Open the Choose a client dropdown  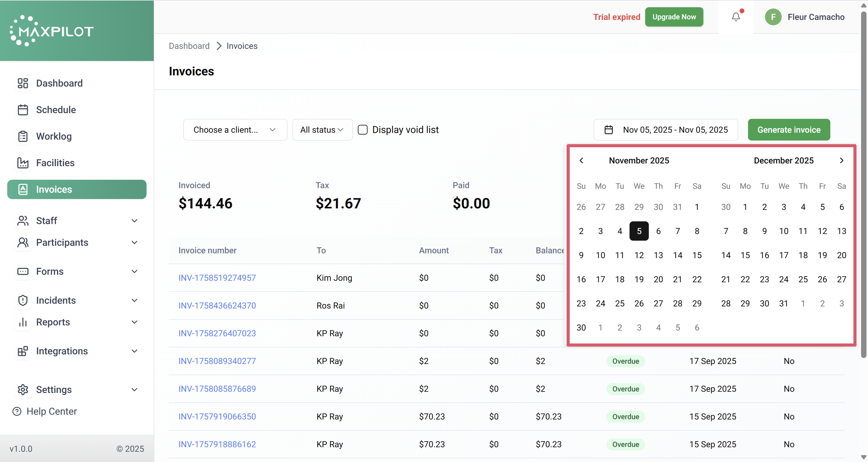[235, 130]
